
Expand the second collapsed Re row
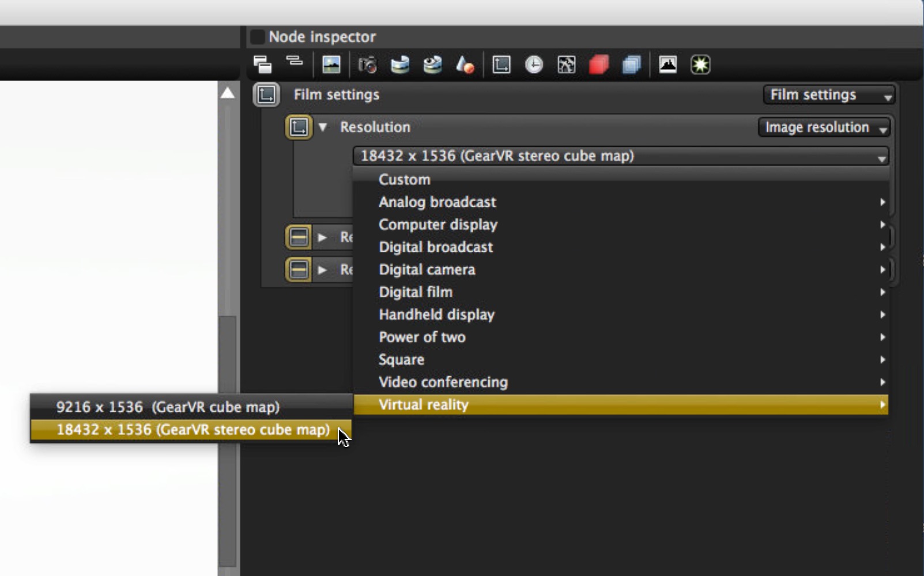coord(323,269)
